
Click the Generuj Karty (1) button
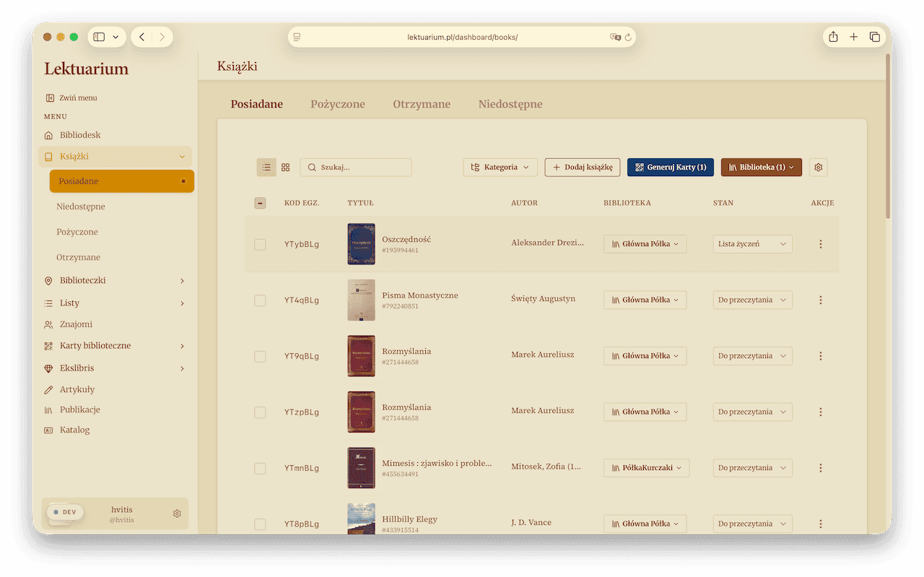(x=670, y=167)
